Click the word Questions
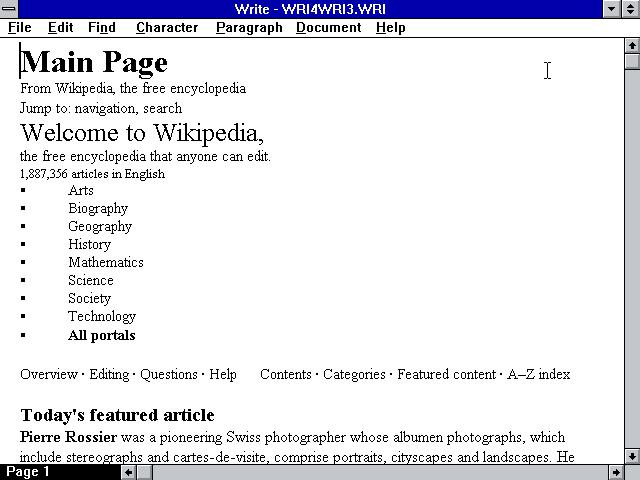 (x=169, y=374)
